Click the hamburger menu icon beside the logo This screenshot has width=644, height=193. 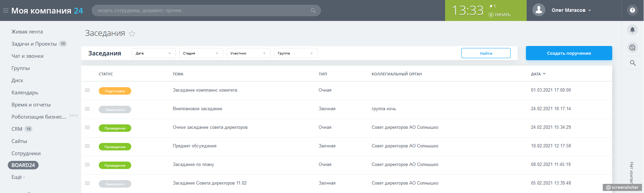click(x=6, y=10)
